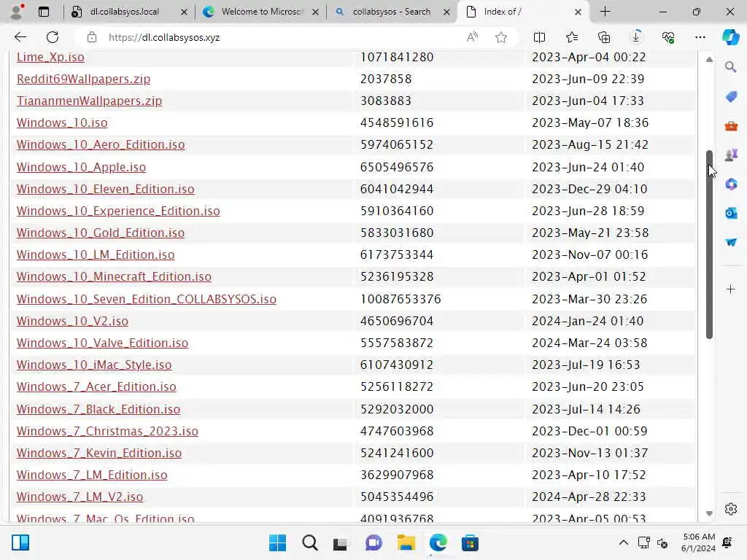
Task: Close the Index of / tab
Action: 578,12
